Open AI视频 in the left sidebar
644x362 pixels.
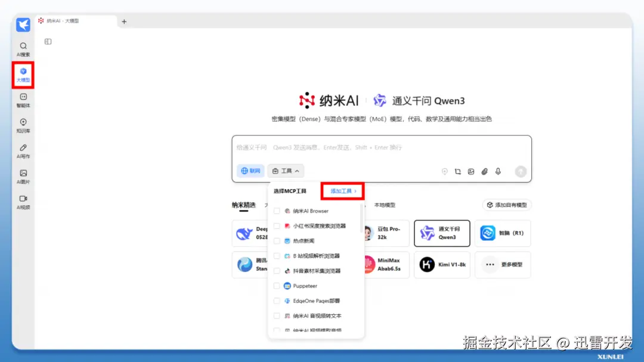click(23, 202)
